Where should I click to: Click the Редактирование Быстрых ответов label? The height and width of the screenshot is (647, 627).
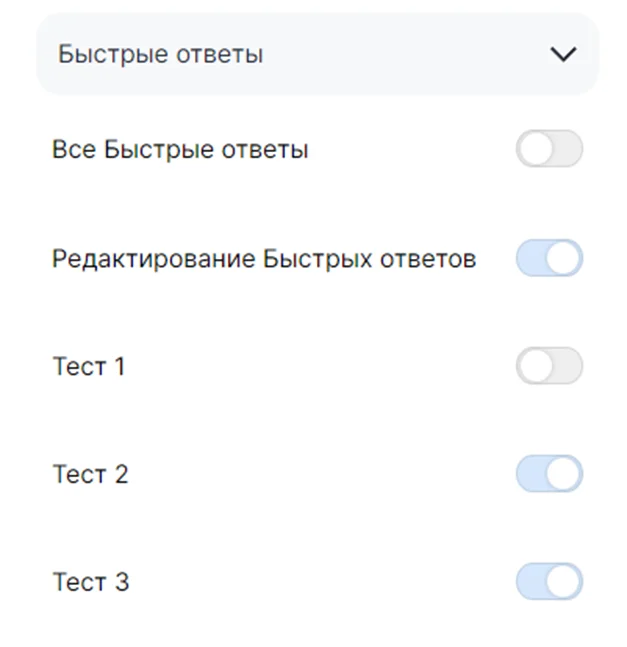(x=264, y=259)
